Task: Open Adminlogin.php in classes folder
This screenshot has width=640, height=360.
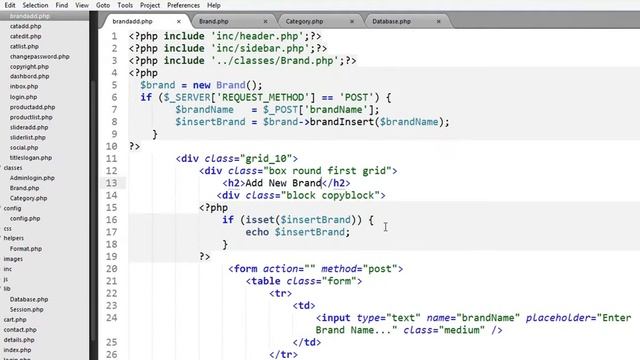Action: click(32, 178)
